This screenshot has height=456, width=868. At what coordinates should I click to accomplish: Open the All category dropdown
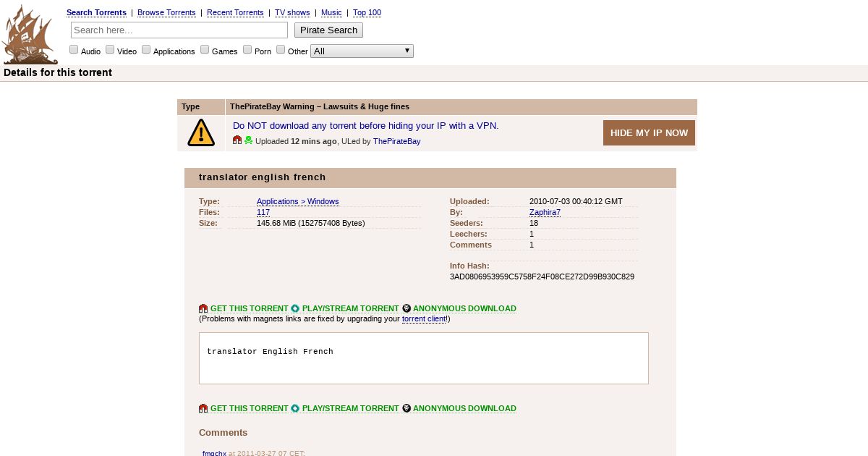(362, 51)
